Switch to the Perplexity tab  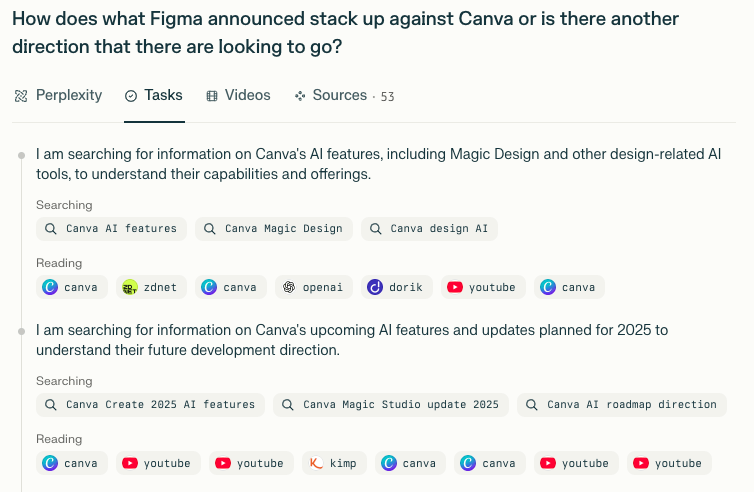tap(58, 95)
